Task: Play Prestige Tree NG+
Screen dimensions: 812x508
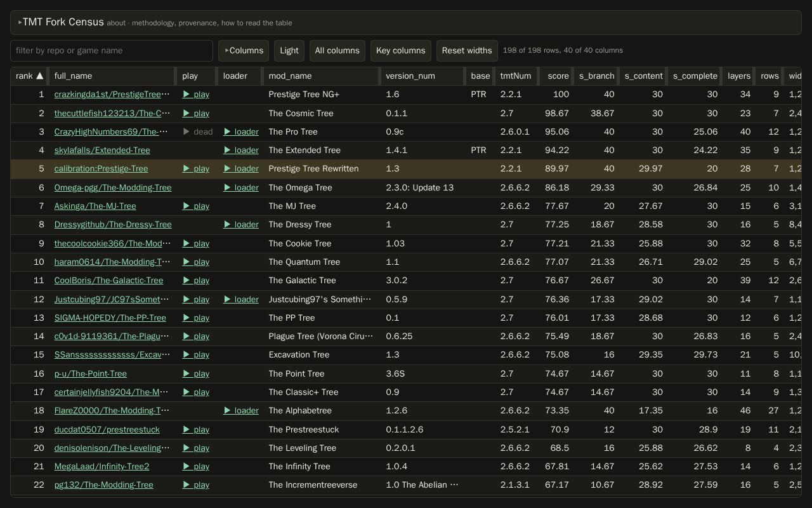Action: coord(196,94)
